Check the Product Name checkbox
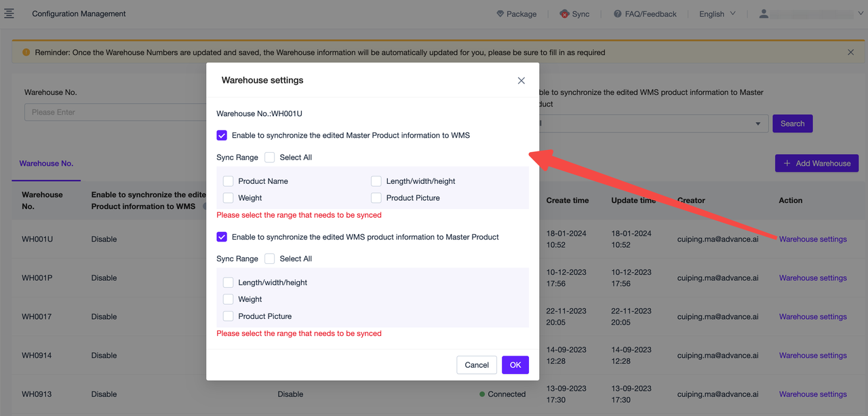Screen dimensions: 868x416 pos(229,181)
